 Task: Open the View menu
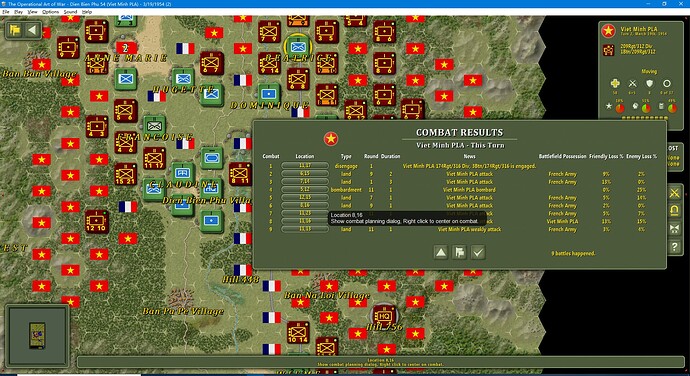pos(33,12)
